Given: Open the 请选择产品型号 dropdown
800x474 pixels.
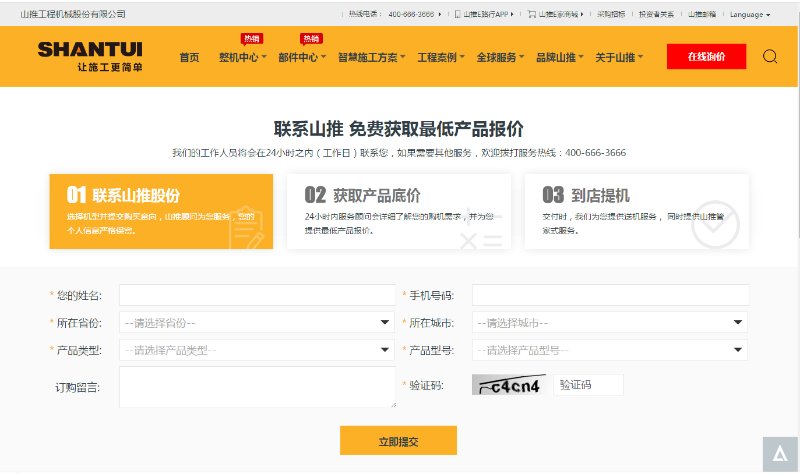Looking at the screenshot, I should [610, 350].
